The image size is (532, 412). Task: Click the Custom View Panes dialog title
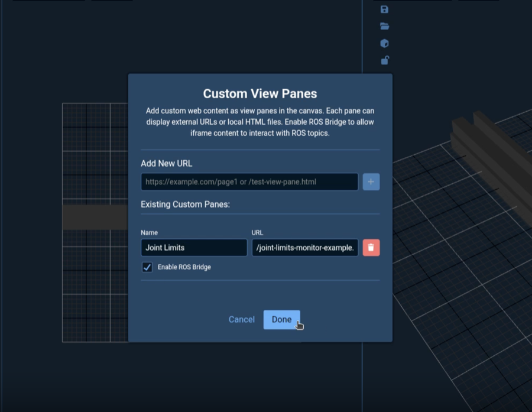coord(260,93)
